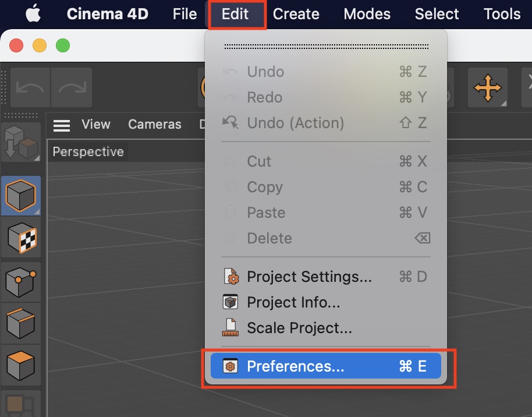Open the viewport hamburger menu
This screenshot has height=417, width=532.
click(x=62, y=125)
